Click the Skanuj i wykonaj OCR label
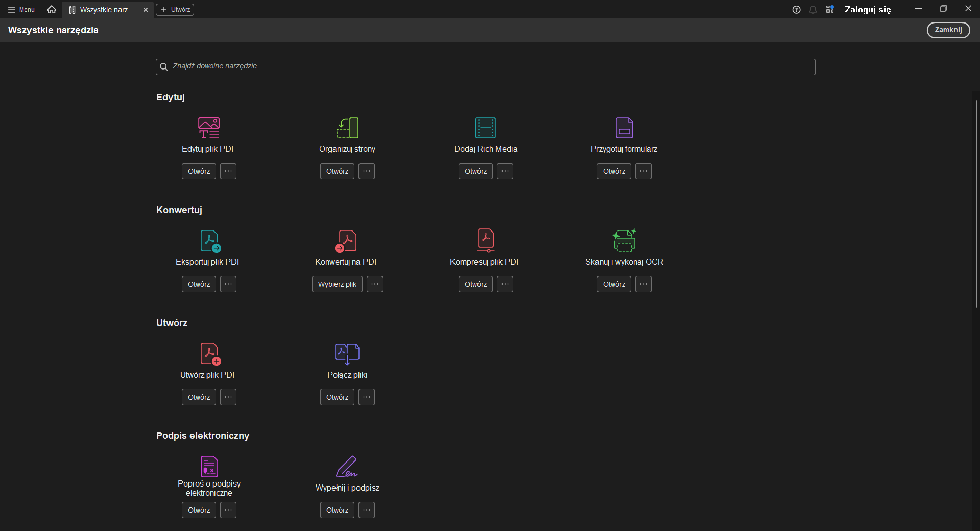The width and height of the screenshot is (980, 531). click(x=624, y=262)
